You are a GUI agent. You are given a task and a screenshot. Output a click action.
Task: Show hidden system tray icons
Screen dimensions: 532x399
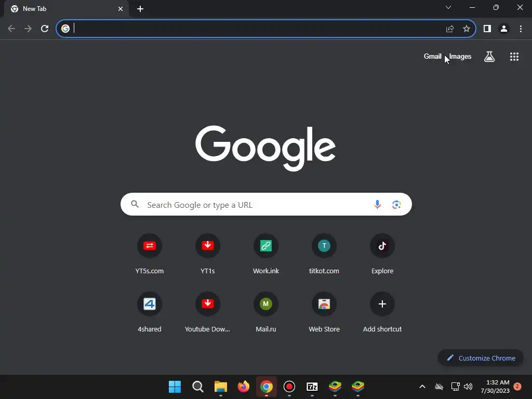(x=422, y=387)
